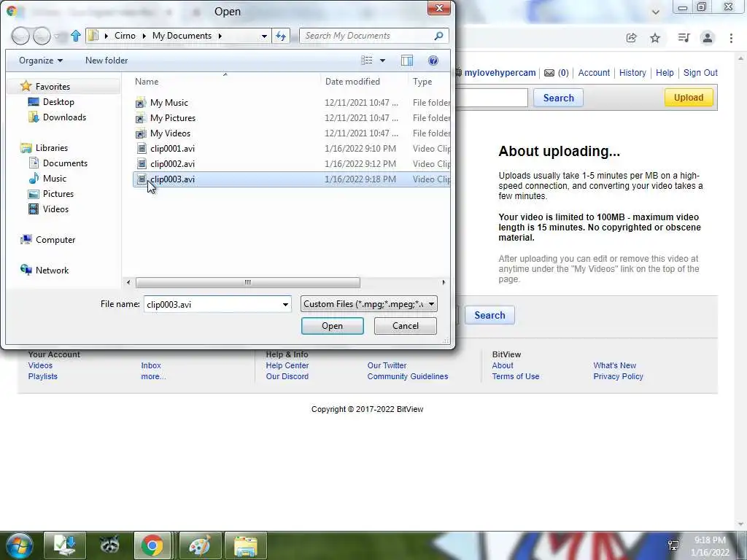Click the Paint palette taskbar icon

(x=200, y=545)
